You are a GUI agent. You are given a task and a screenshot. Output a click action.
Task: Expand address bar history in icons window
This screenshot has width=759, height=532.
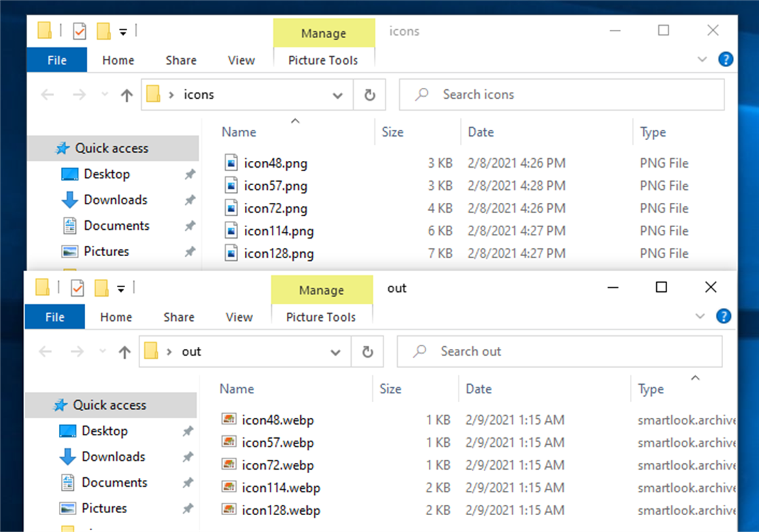coord(338,95)
